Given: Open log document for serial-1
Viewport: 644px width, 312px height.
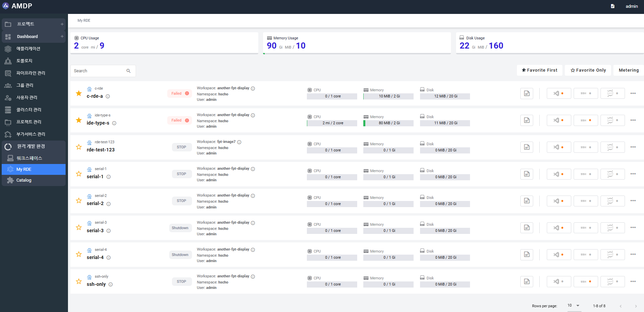Looking at the screenshot, I should (x=527, y=174).
